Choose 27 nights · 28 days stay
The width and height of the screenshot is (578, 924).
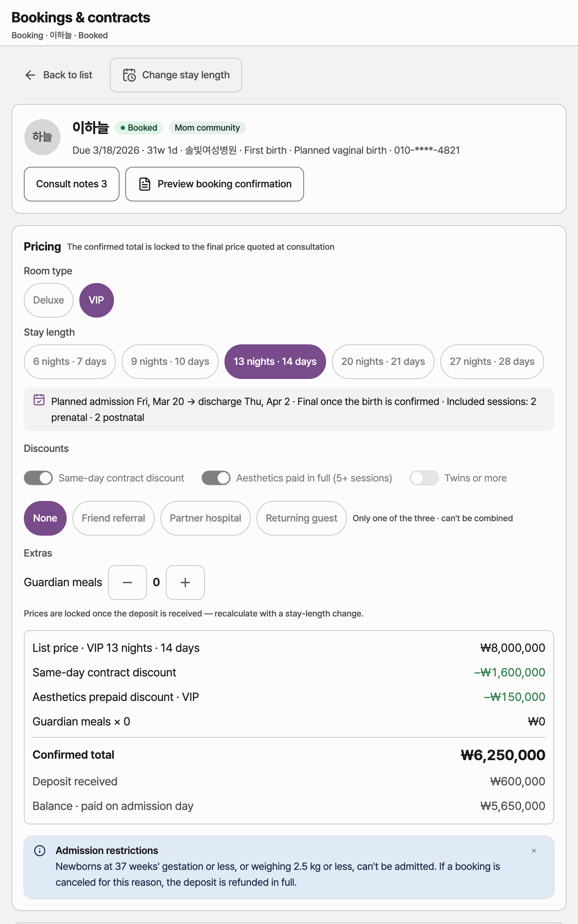(x=492, y=362)
